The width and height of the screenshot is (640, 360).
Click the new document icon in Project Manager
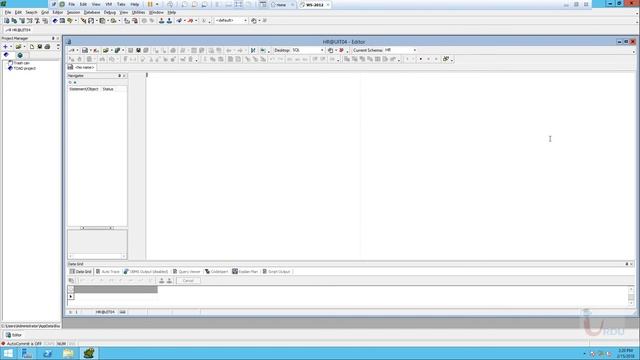(x=32, y=47)
